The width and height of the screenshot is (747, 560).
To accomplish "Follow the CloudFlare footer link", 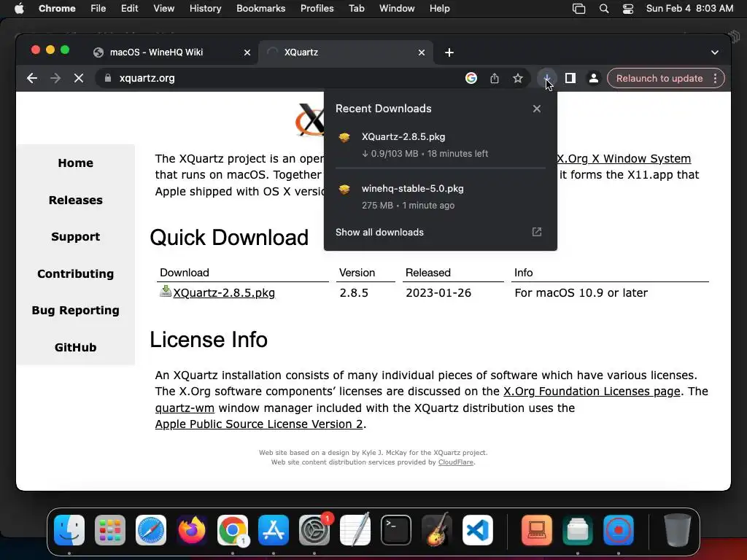I will coord(455,462).
